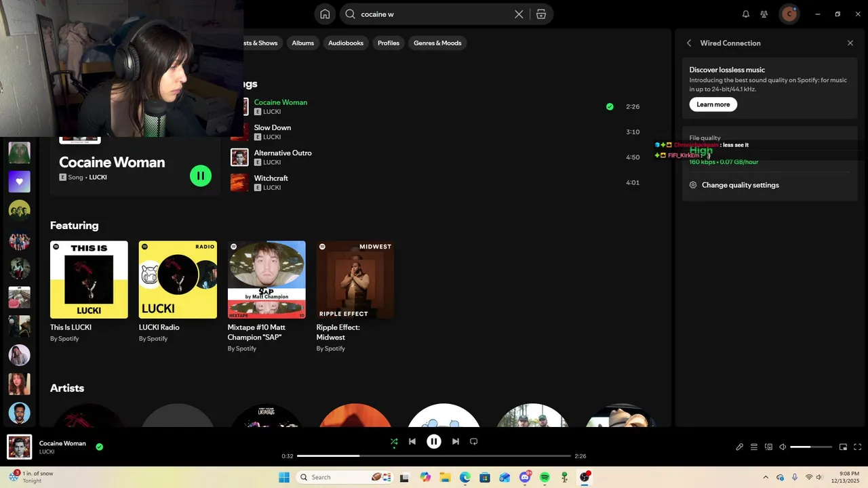The width and height of the screenshot is (868, 488).
Task: Open the notifications bell (What's New)
Action: 746,14
